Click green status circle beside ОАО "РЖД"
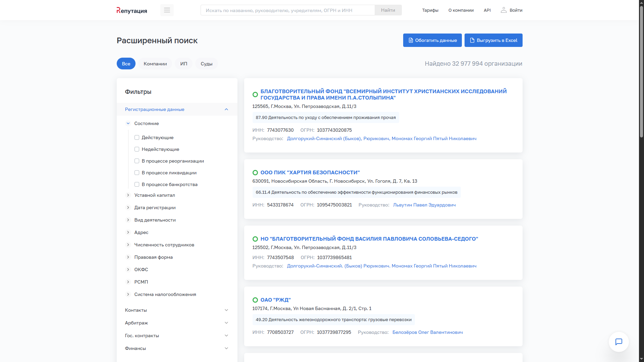644x362 pixels. click(x=255, y=300)
